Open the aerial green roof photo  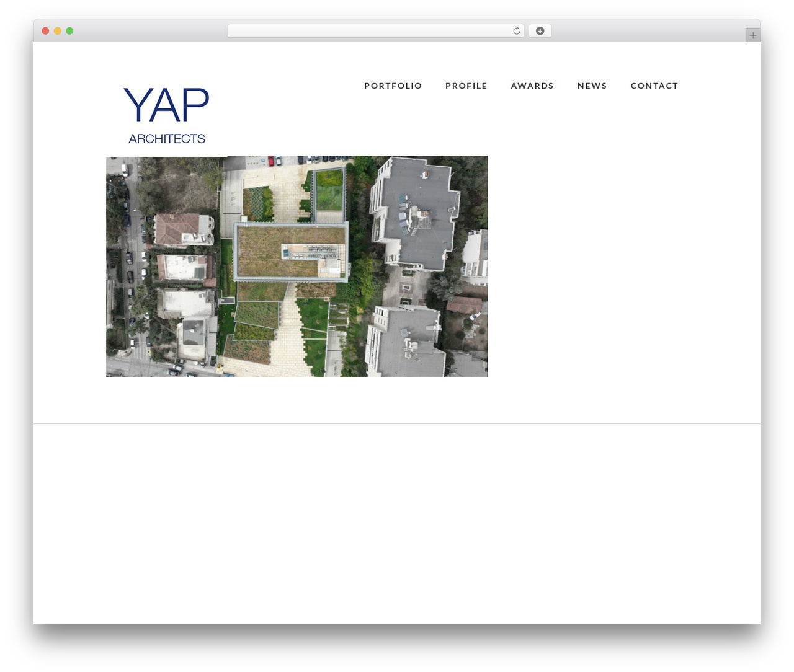[297, 266]
